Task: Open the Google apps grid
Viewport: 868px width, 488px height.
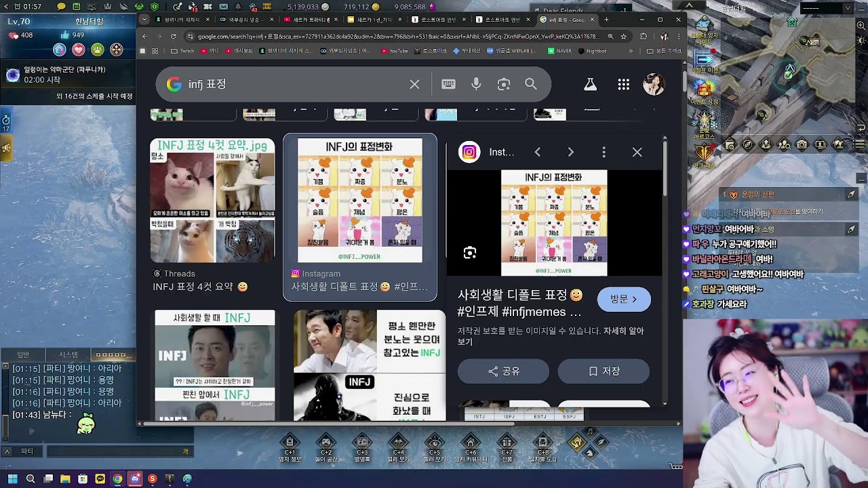Action: click(624, 84)
